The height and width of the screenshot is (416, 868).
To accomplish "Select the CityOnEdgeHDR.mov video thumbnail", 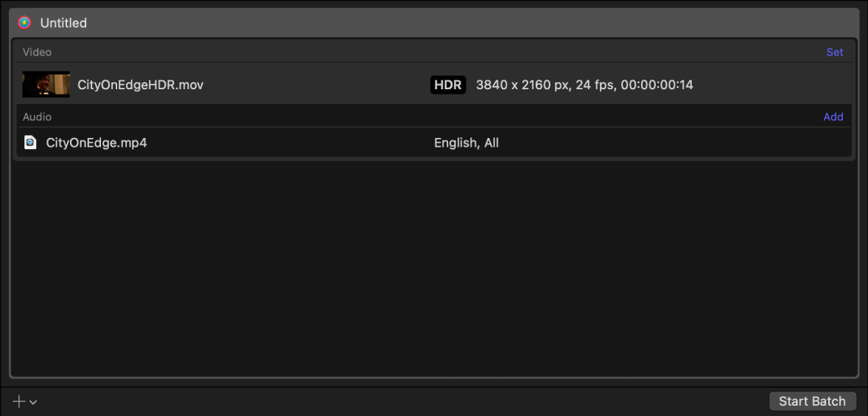I will [x=46, y=85].
